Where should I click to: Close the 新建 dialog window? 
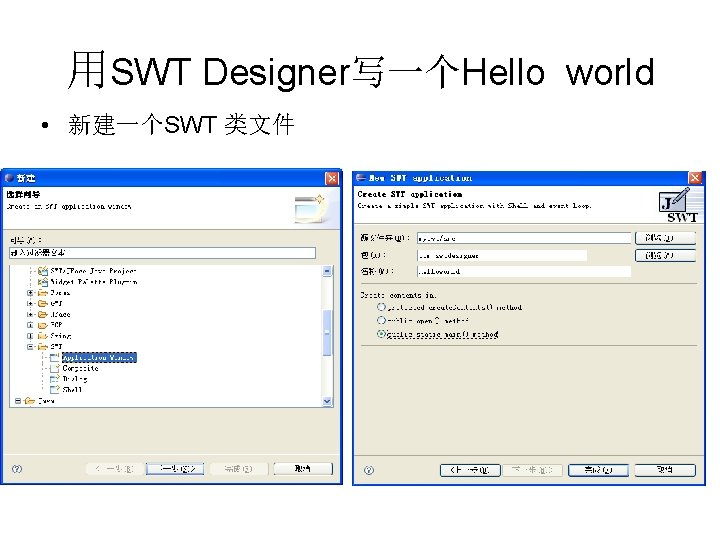pos(332,178)
